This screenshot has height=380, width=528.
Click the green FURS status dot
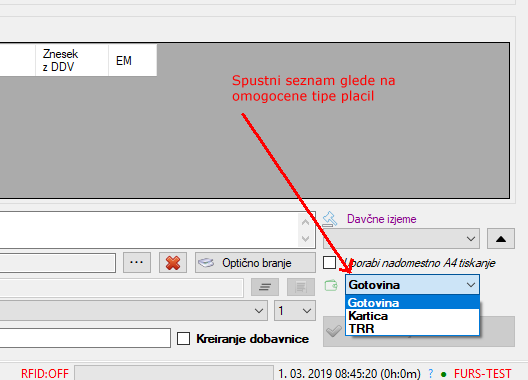(443, 374)
